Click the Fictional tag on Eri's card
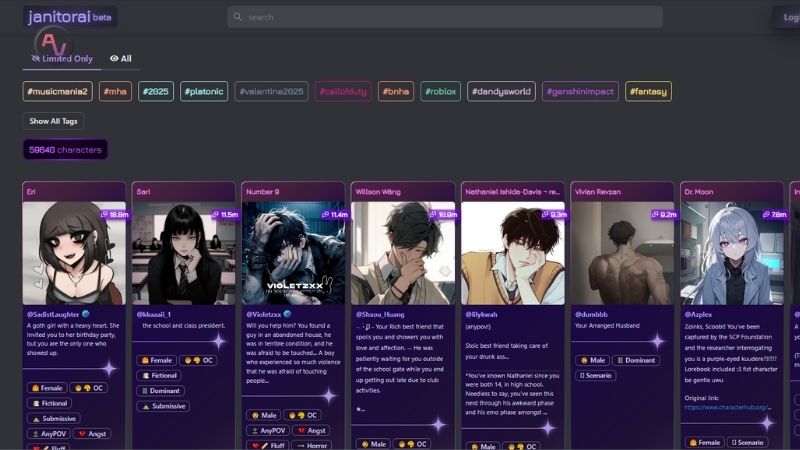The height and width of the screenshot is (450, 800). [49, 403]
